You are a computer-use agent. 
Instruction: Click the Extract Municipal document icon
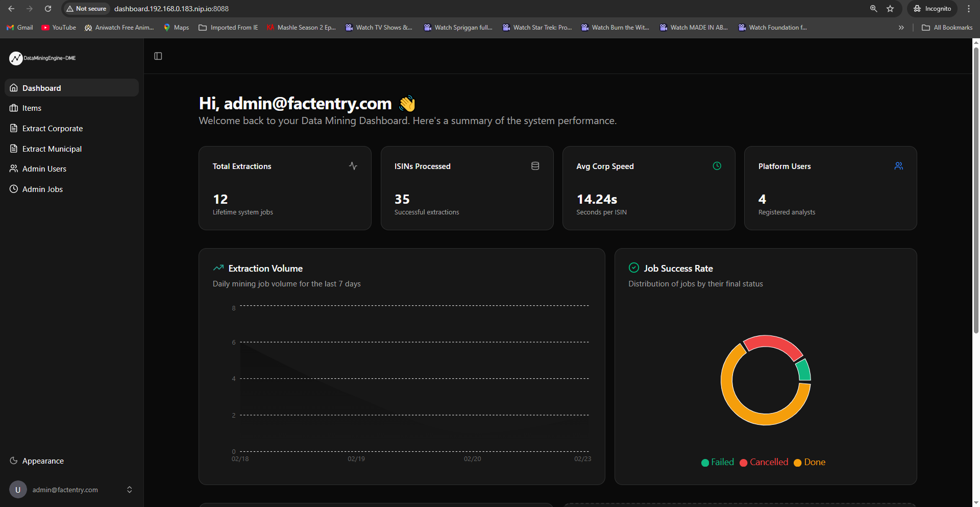(x=14, y=149)
